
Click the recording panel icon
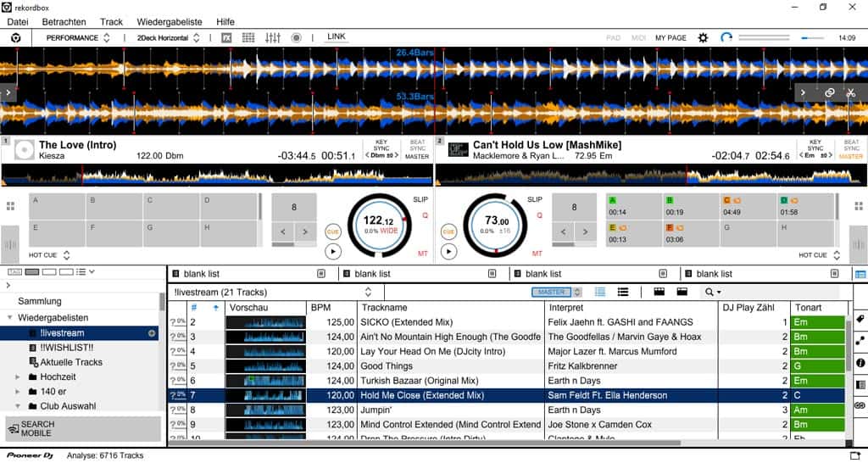297,37
